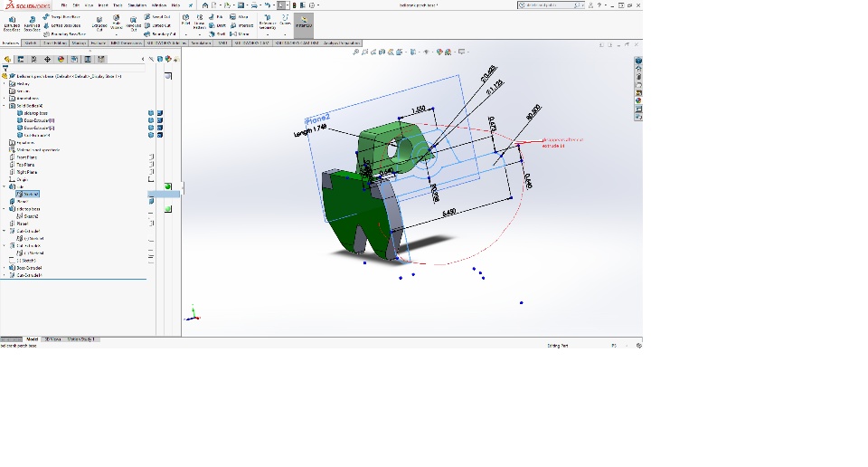Select the Revolved Boss/Base tool
Image resolution: width=868 pixels, height=467 pixels.
[33, 24]
